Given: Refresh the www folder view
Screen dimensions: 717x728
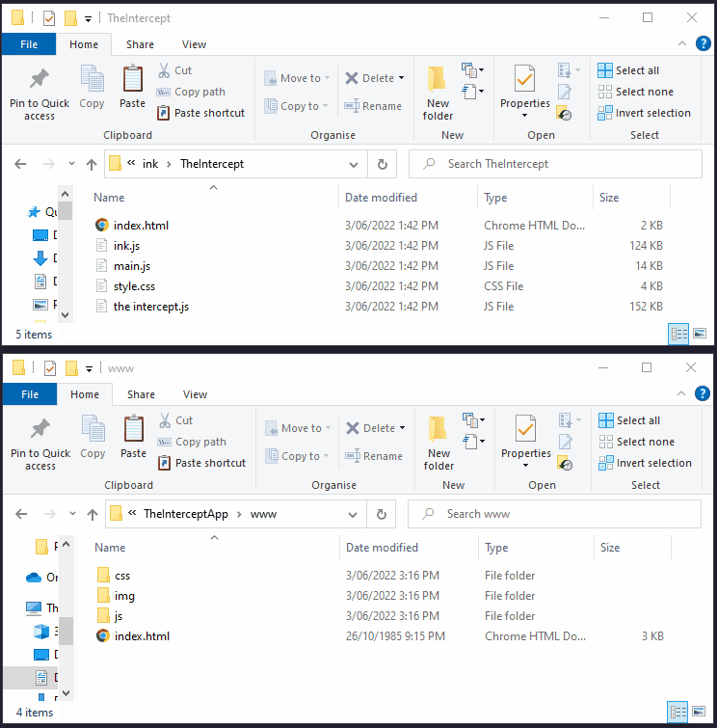Looking at the screenshot, I should point(381,514).
